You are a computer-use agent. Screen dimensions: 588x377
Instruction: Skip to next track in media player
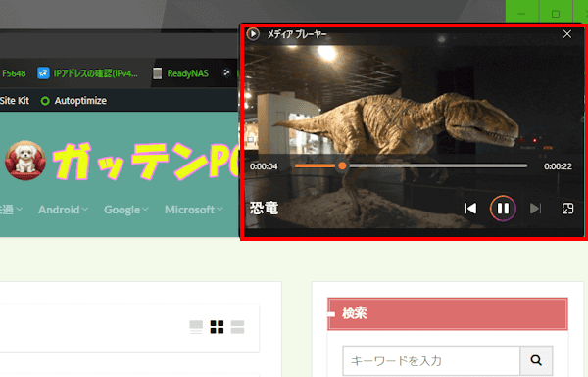click(x=535, y=209)
